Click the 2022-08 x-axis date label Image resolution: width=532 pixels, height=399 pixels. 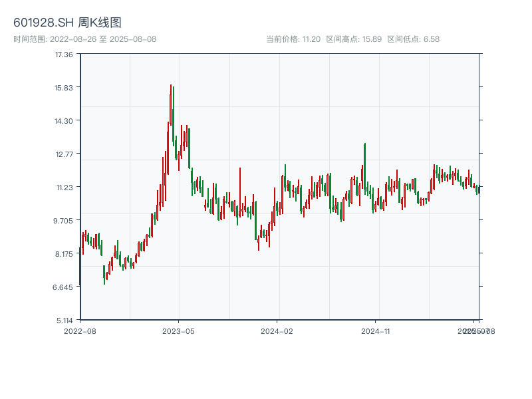click(x=80, y=331)
